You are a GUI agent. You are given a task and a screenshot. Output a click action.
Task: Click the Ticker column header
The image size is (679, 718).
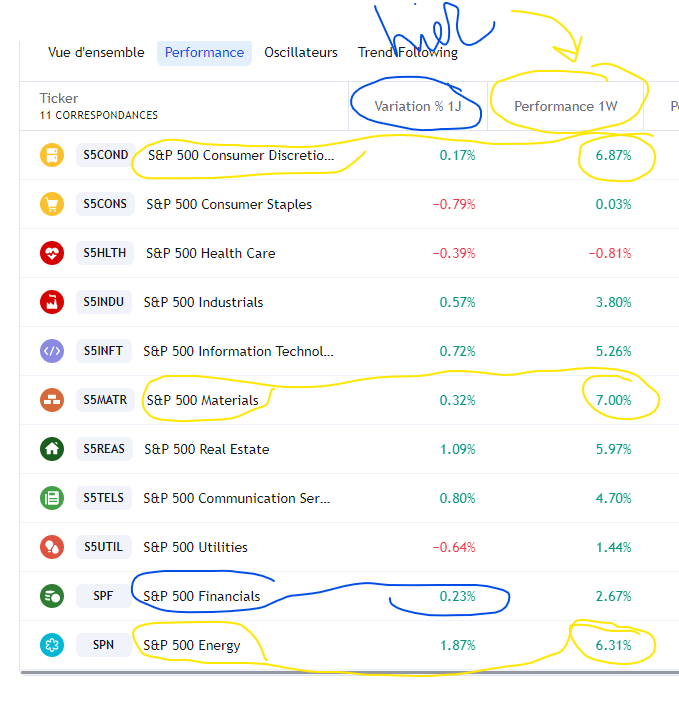59,98
